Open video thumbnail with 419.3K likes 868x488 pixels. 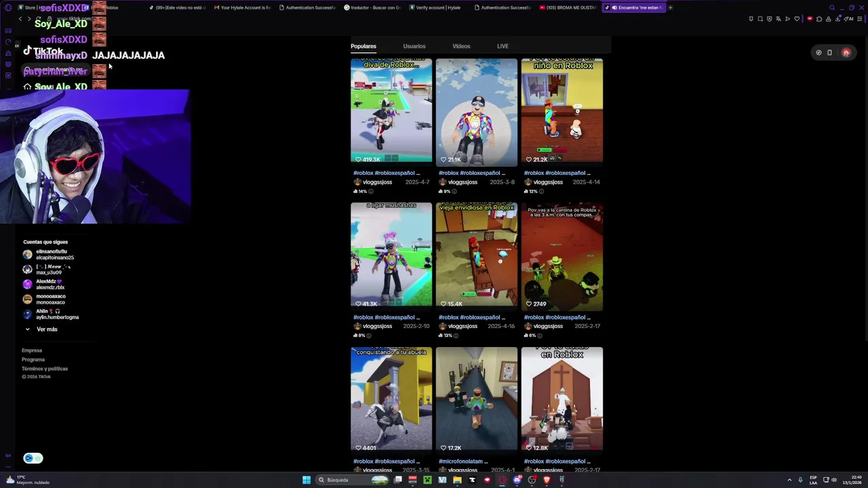(x=391, y=110)
